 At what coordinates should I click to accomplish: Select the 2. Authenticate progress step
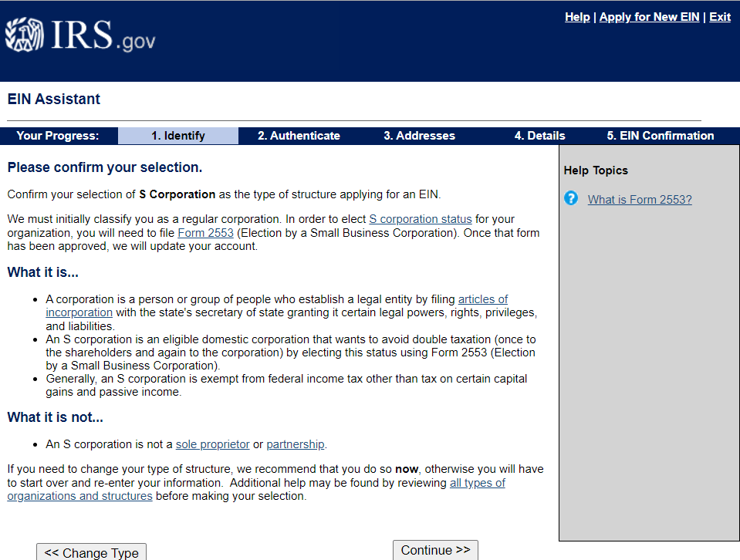point(299,136)
